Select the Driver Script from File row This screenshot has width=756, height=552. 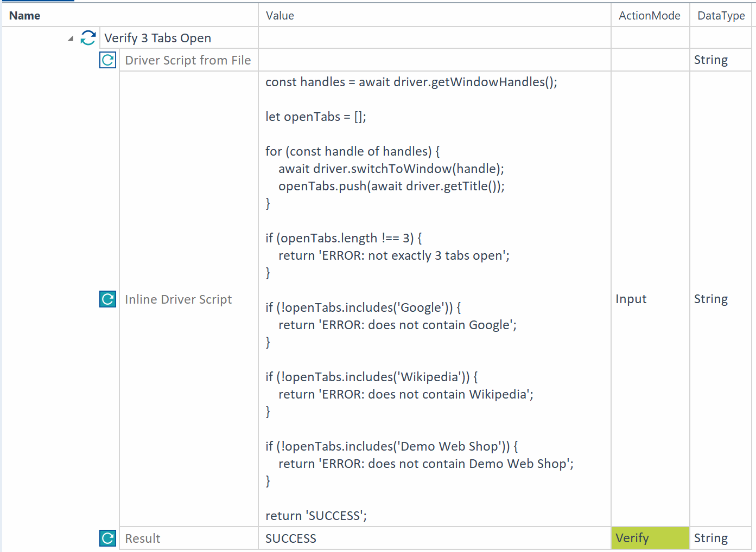(x=188, y=60)
